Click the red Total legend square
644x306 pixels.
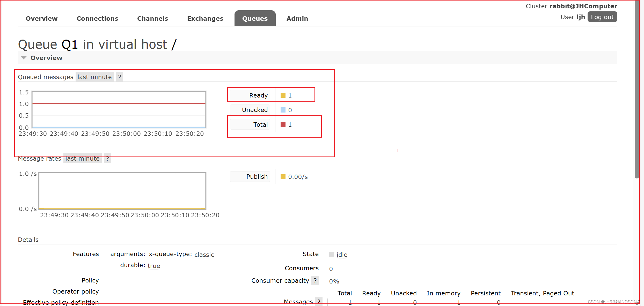coord(283,125)
